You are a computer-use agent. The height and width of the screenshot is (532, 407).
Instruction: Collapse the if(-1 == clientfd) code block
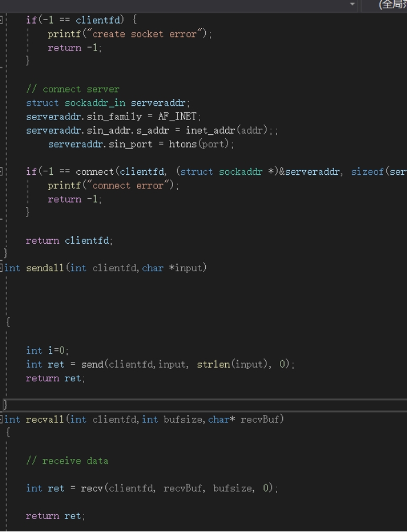(x=2, y=20)
